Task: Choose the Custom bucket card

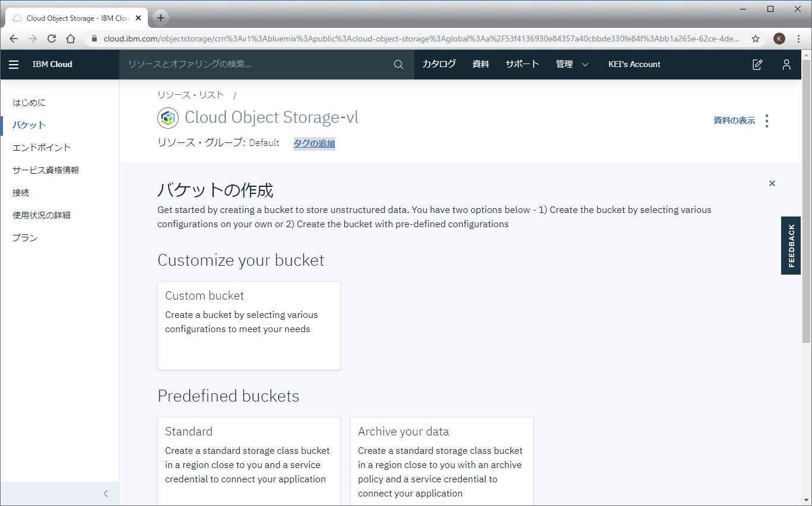Action: click(249, 325)
